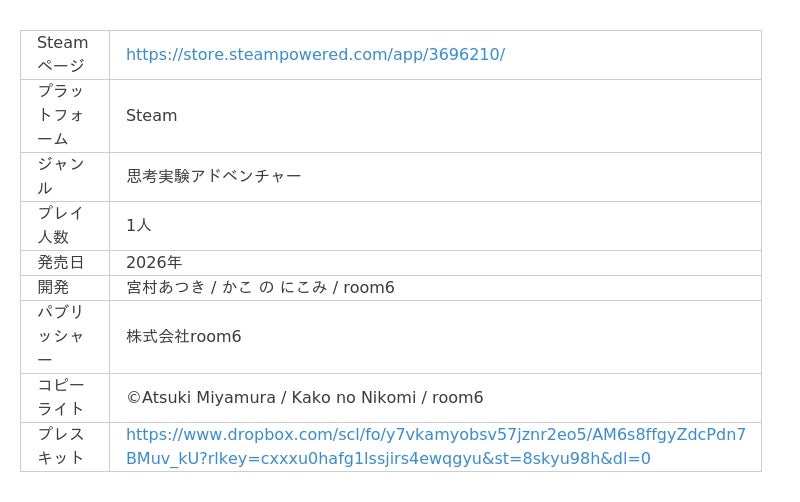Click the Steam platform value cell
Image resolution: width=800 pixels, height=502 pixels.
click(152, 115)
